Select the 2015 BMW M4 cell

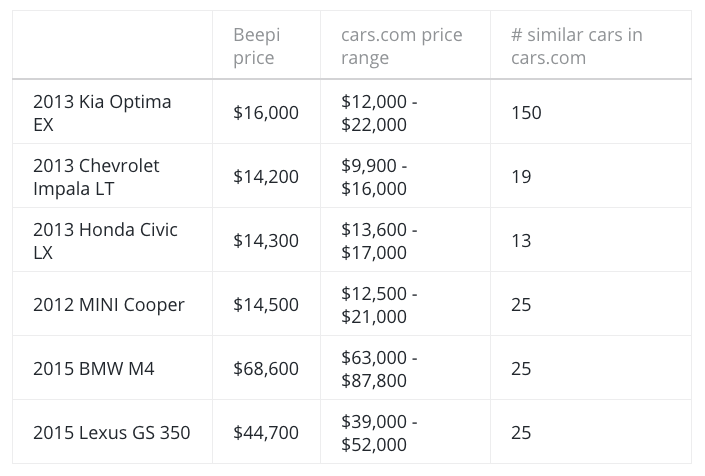pyautogui.click(x=94, y=369)
